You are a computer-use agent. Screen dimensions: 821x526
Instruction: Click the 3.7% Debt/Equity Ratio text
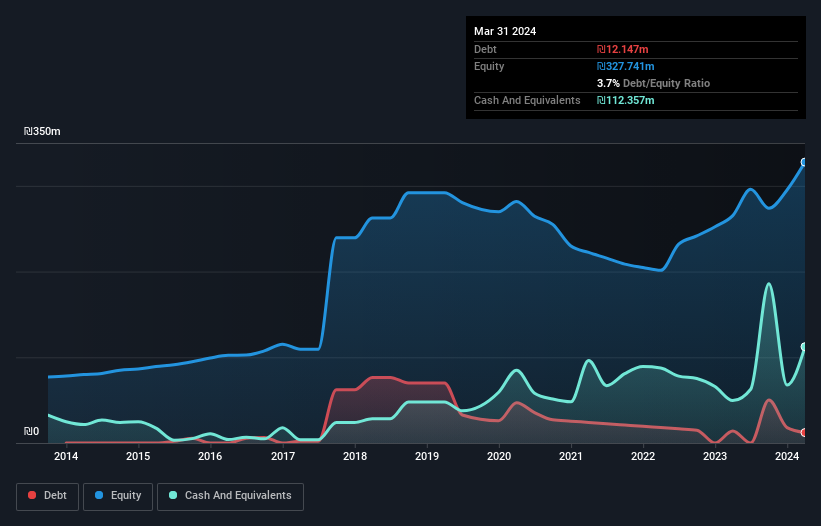pyautogui.click(x=653, y=83)
